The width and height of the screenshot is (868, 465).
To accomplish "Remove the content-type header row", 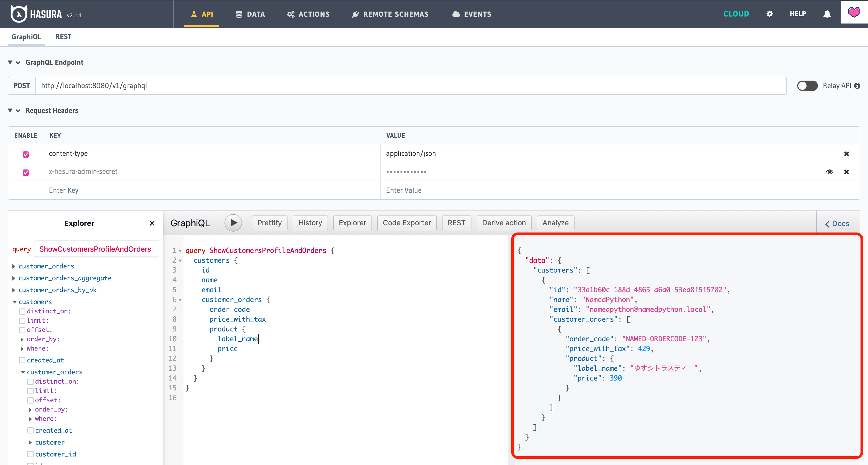I will [x=847, y=154].
